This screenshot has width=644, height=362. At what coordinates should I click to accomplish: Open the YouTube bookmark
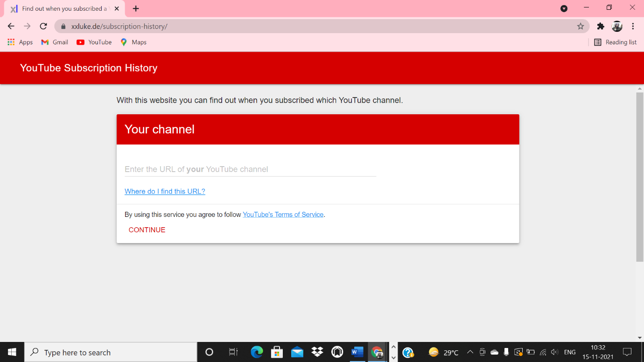tap(94, 42)
